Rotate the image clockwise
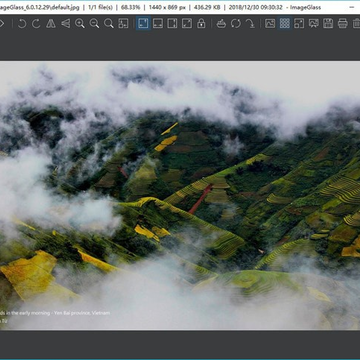The height and width of the screenshot is (360, 360). tap(36, 24)
